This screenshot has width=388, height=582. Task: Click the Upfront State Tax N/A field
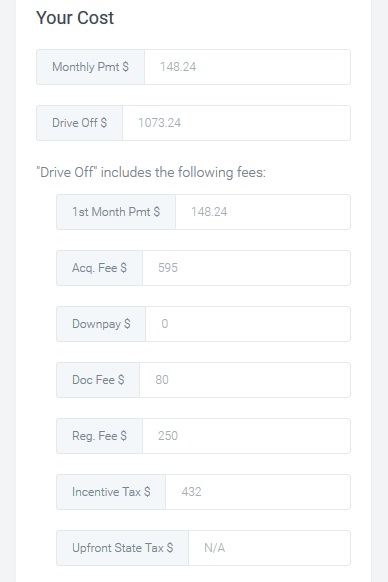269,548
